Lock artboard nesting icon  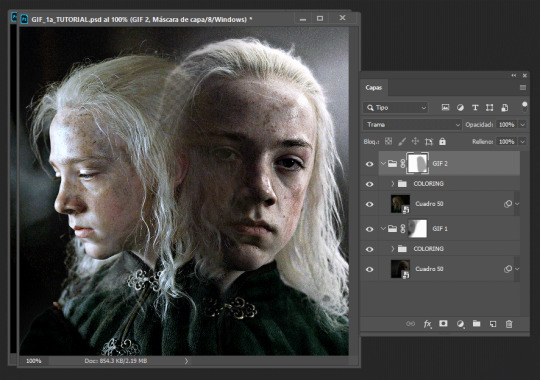point(429,141)
